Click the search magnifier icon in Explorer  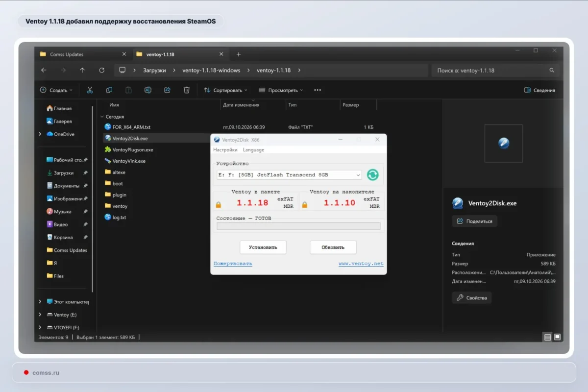(552, 71)
